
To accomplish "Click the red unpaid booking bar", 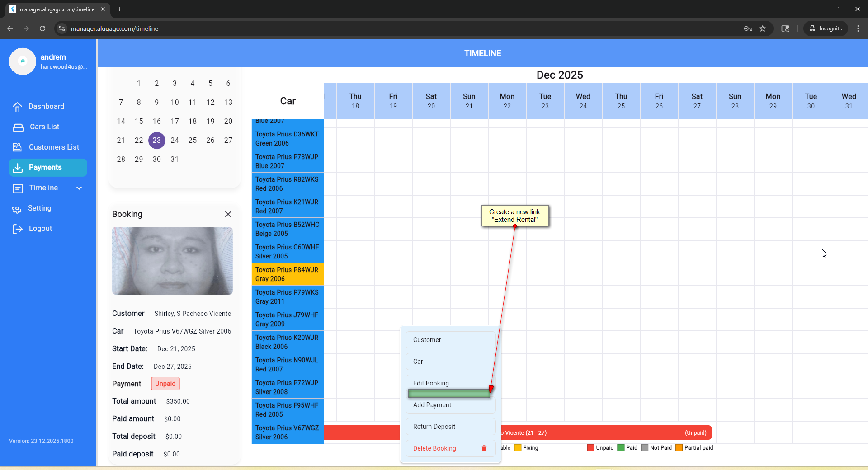I will click(x=606, y=433).
